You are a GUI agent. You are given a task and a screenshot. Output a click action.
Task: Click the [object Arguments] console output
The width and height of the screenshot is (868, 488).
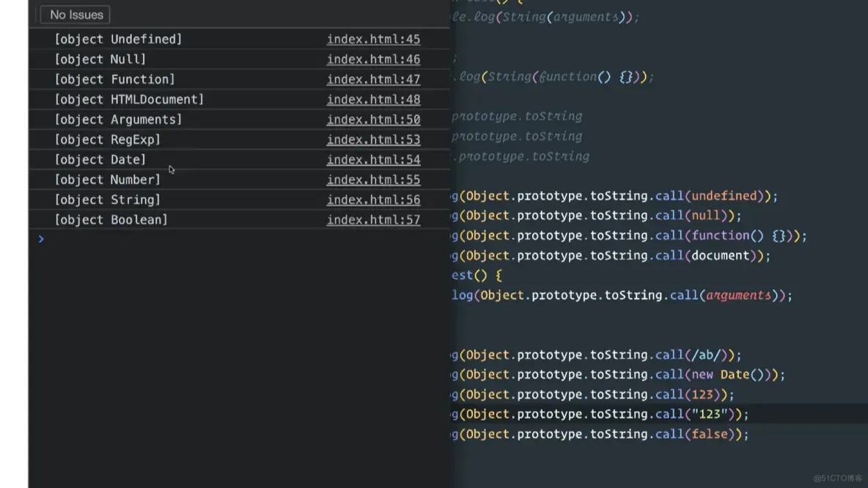coord(118,120)
